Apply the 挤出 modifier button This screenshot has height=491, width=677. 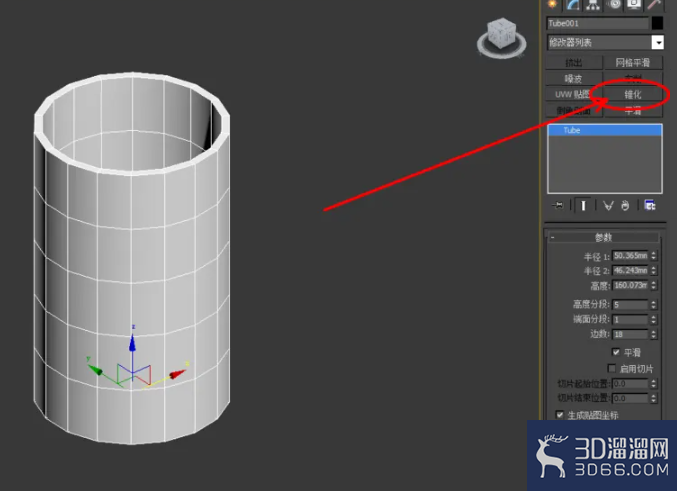[x=574, y=63]
